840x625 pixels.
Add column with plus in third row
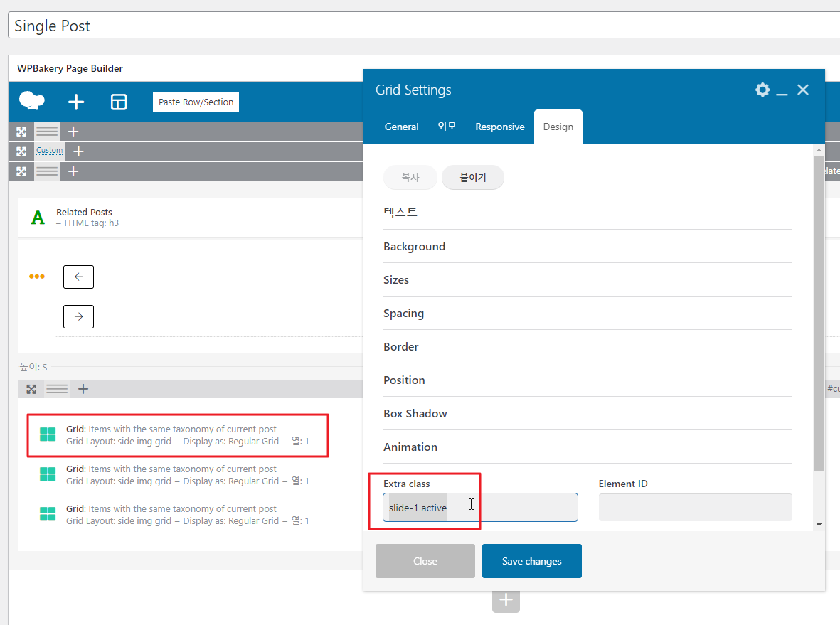coord(73,171)
